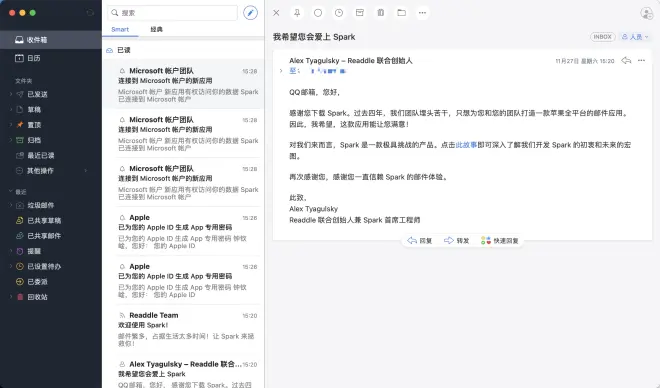The height and width of the screenshot is (388, 660).
Task: Expand the 已发送 folder in sidebar
Action: coord(11,94)
